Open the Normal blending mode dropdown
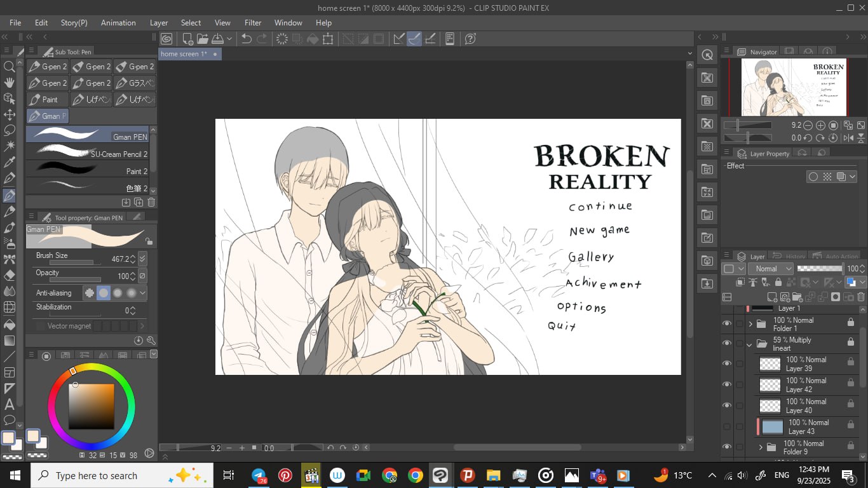868x488 pixels. click(x=771, y=269)
